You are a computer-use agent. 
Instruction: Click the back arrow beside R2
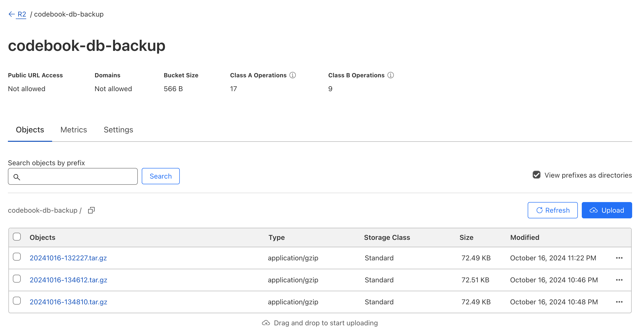[12, 14]
